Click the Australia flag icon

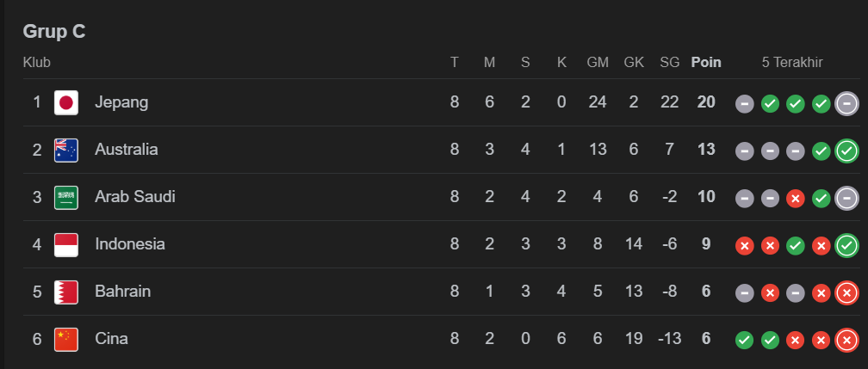pos(66,150)
